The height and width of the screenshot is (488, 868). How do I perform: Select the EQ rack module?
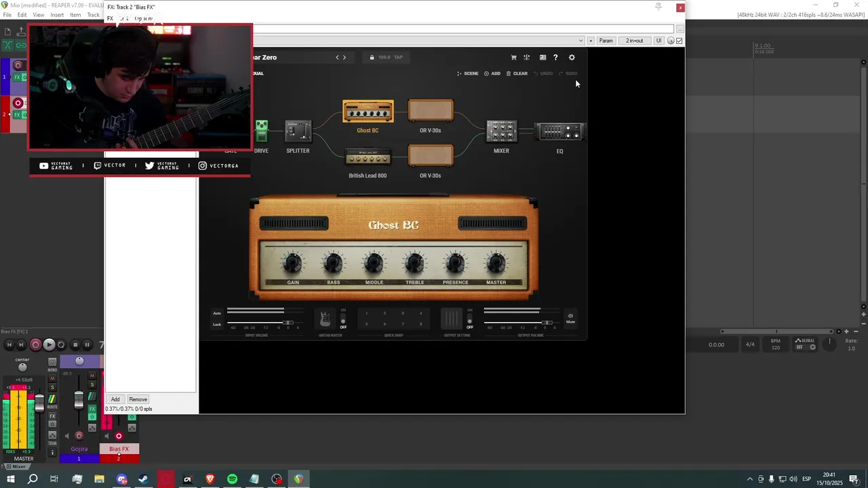coord(560,132)
